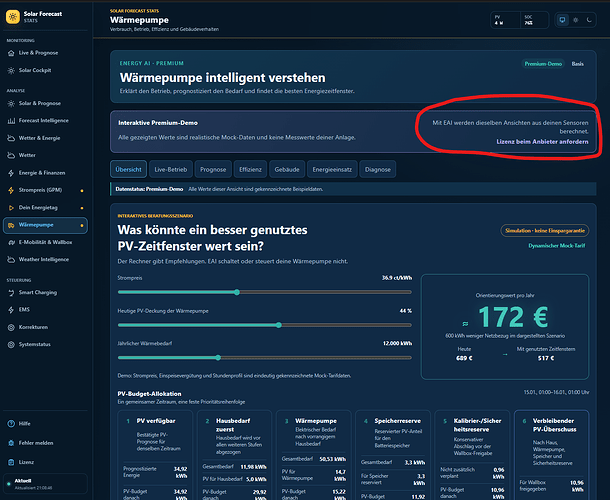This screenshot has width=610, height=500.
Task: Open the Wetter sidebar entry
Action: click(27, 155)
